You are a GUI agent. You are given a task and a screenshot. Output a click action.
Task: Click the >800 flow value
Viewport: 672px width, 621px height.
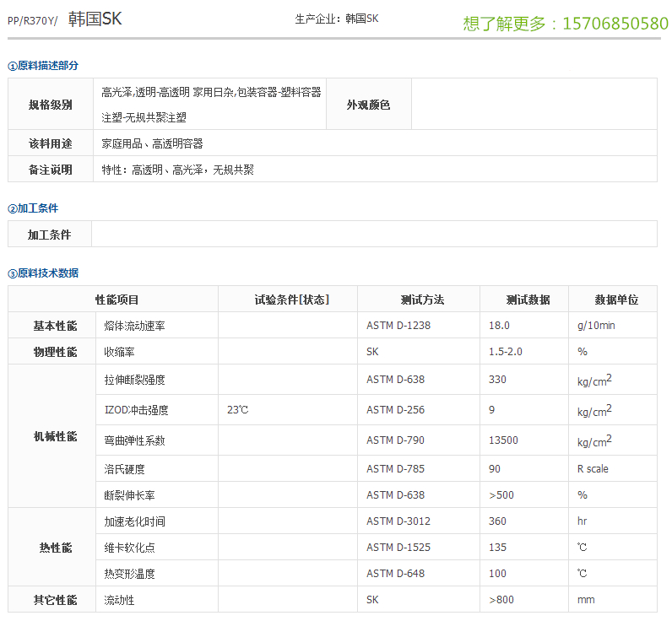point(501,600)
